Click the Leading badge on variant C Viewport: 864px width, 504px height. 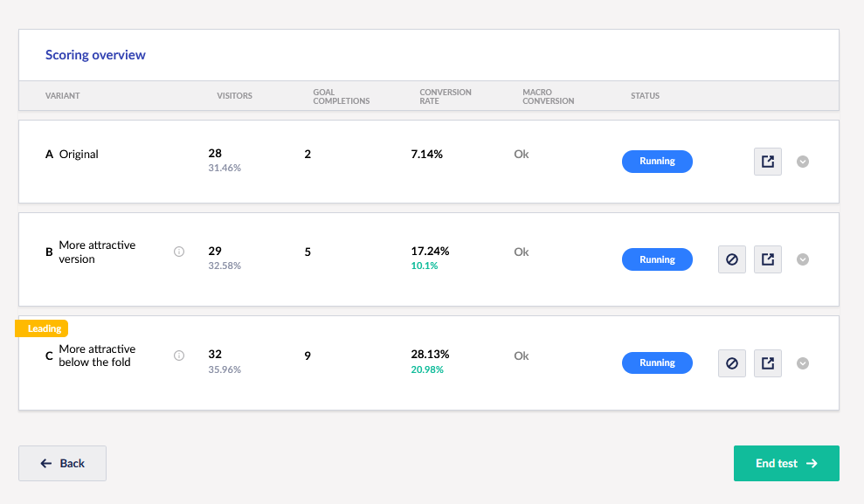(41, 328)
